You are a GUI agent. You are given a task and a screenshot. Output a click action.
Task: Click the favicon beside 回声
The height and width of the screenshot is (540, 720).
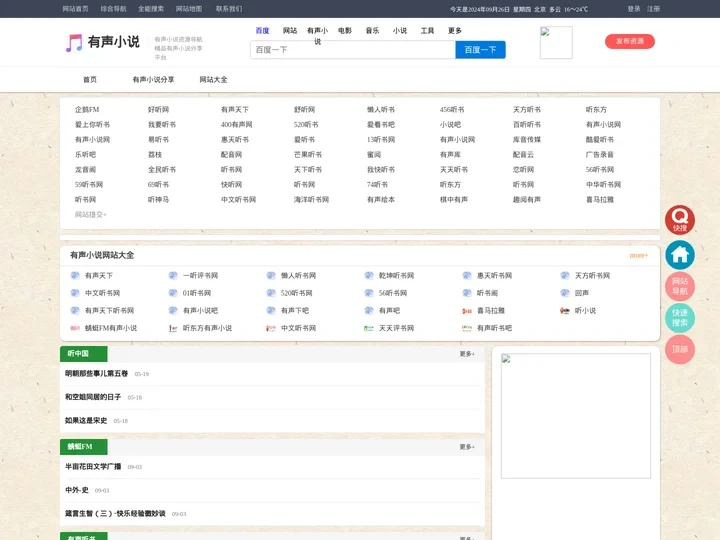click(565, 293)
